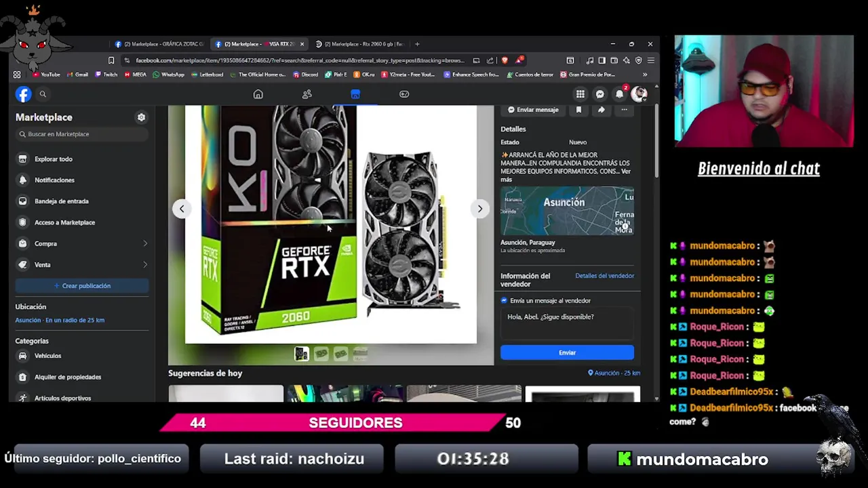Share listing with the arrow icon
Viewport: 868px width, 488px height.
(601, 110)
